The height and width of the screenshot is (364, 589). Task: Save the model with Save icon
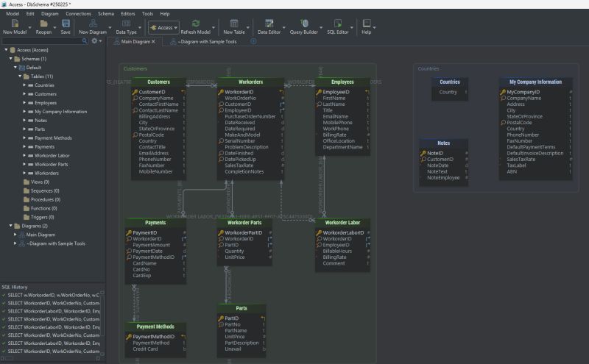[x=66, y=24]
